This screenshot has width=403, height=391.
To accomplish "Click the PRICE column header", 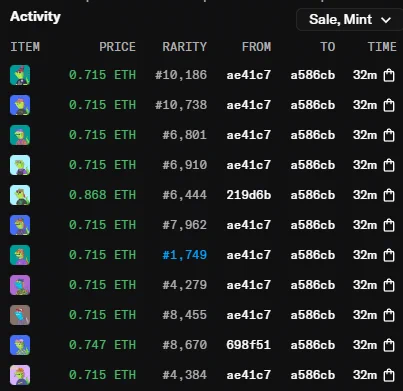I will click(x=118, y=47).
